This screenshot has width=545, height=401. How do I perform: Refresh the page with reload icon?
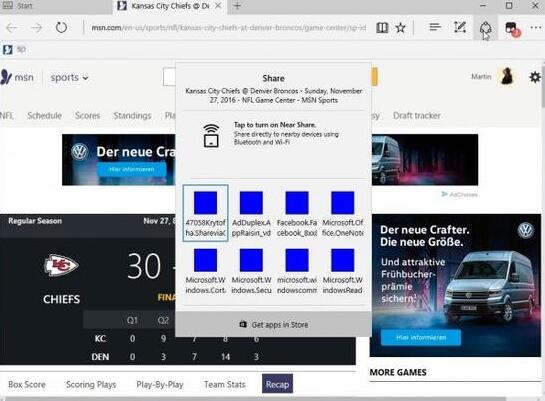click(x=62, y=27)
